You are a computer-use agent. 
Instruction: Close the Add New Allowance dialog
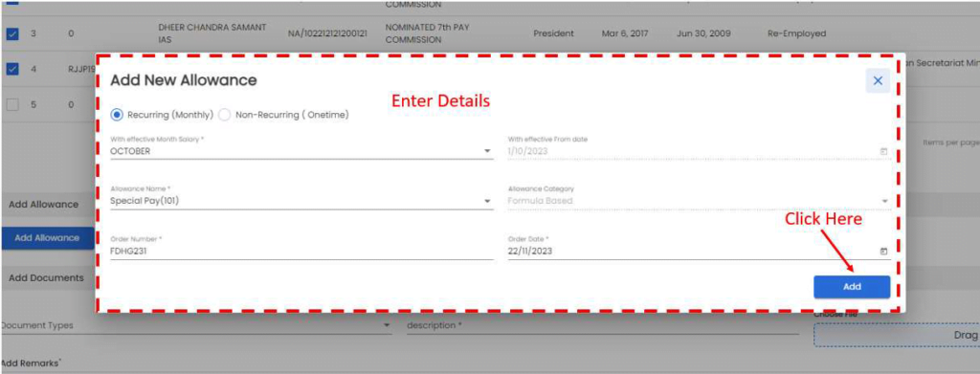(x=878, y=80)
